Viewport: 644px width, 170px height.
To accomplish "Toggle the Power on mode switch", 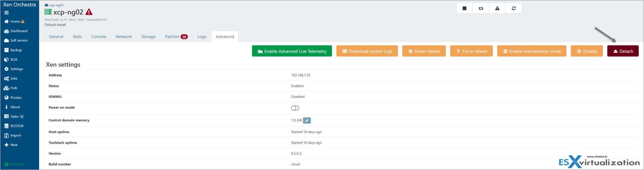I will [x=295, y=108].
